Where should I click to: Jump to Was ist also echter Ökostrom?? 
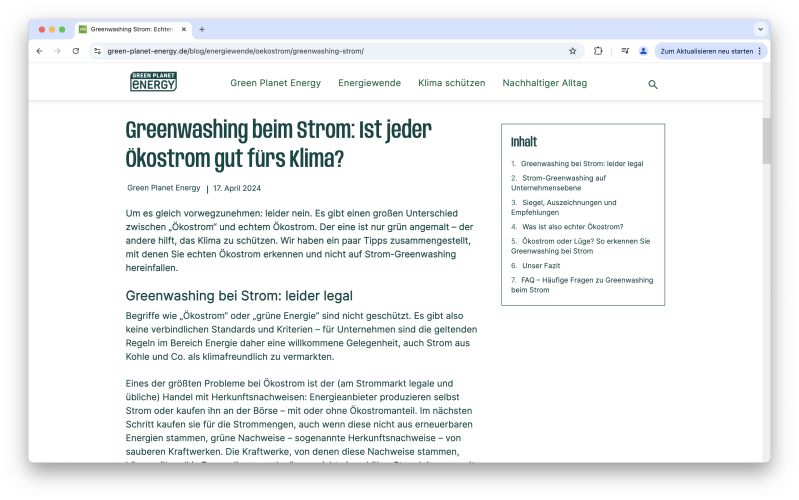572,227
